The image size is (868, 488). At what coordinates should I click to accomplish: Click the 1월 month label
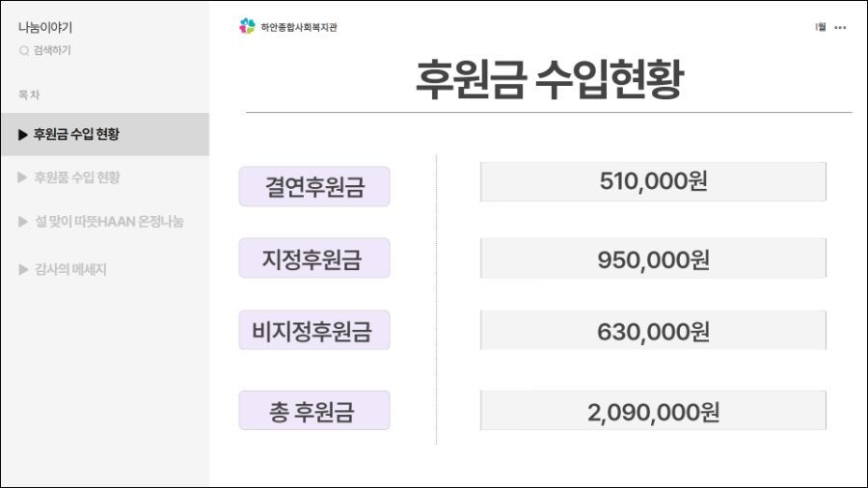point(821,27)
